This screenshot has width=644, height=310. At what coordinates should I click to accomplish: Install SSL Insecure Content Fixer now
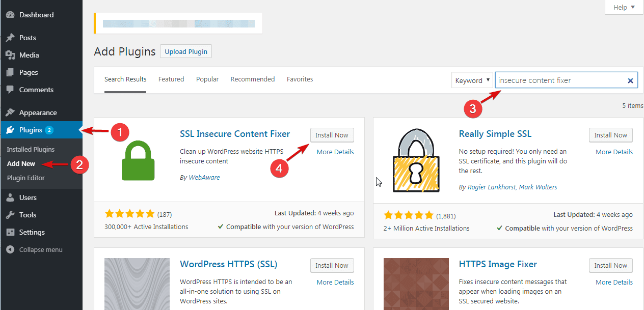coord(332,135)
